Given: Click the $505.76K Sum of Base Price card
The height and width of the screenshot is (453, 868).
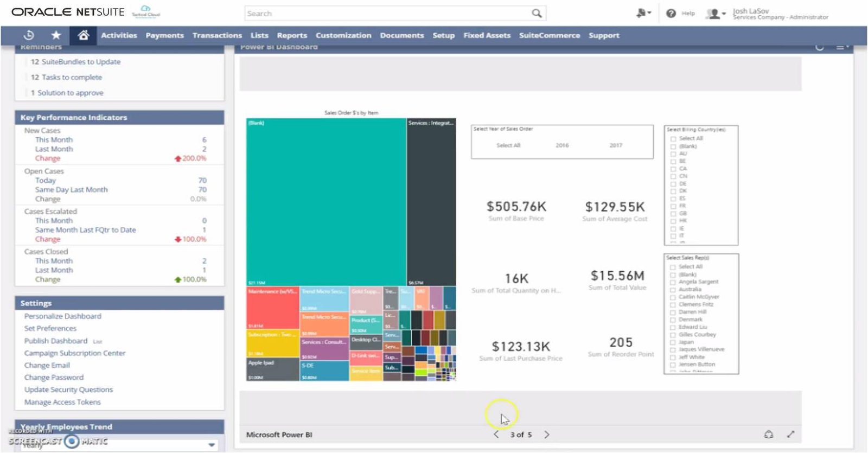Looking at the screenshot, I should pyautogui.click(x=516, y=210).
